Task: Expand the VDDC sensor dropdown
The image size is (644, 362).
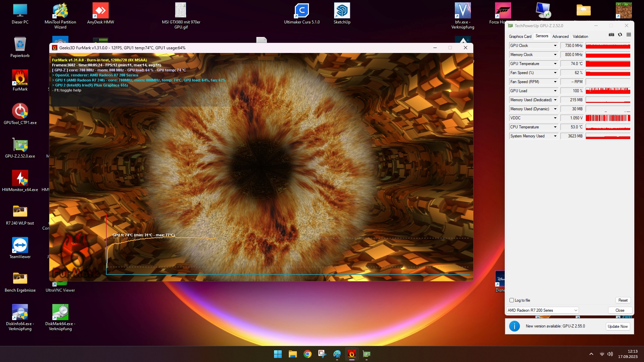Action: [555, 118]
